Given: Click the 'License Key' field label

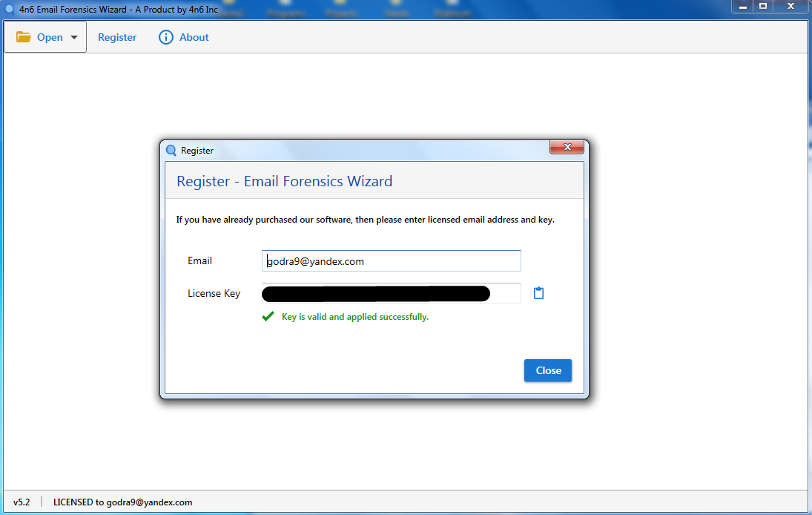Looking at the screenshot, I should click(x=214, y=293).
